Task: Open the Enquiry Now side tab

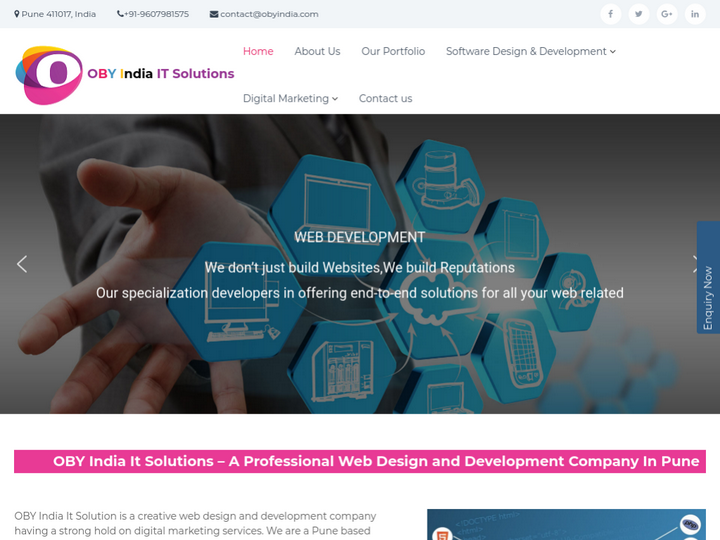Action: click(x=708, y=277)
